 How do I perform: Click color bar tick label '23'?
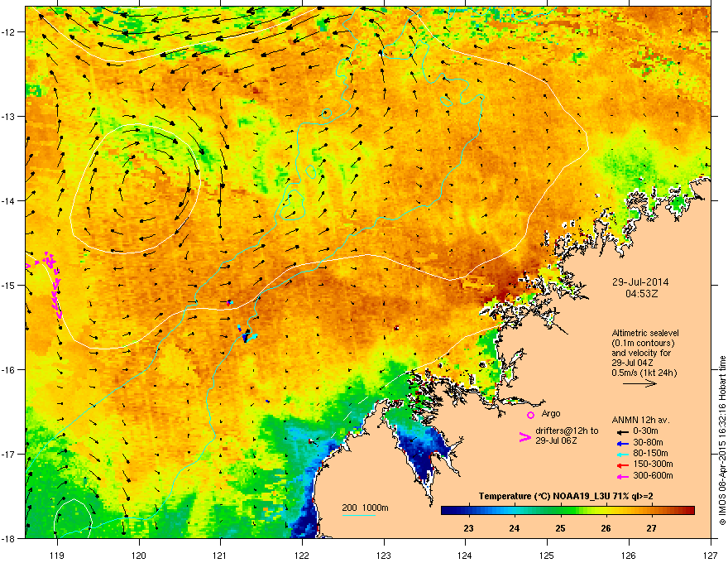(x=468, y=528)
